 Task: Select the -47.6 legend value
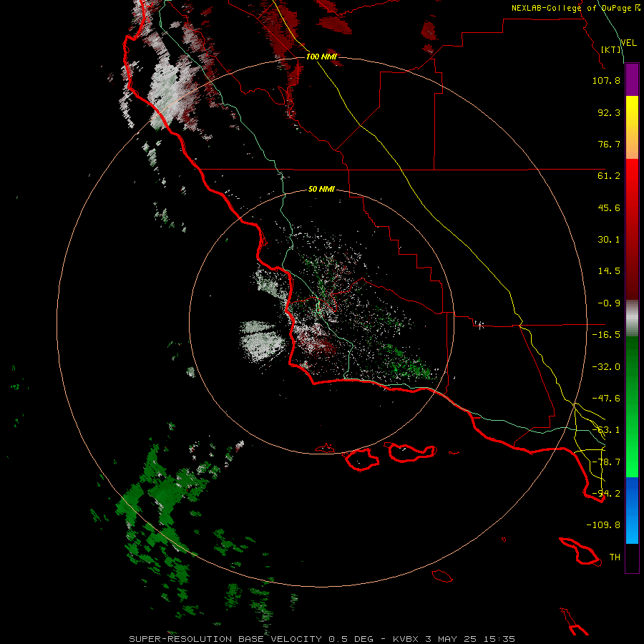(x=606, y=399)
